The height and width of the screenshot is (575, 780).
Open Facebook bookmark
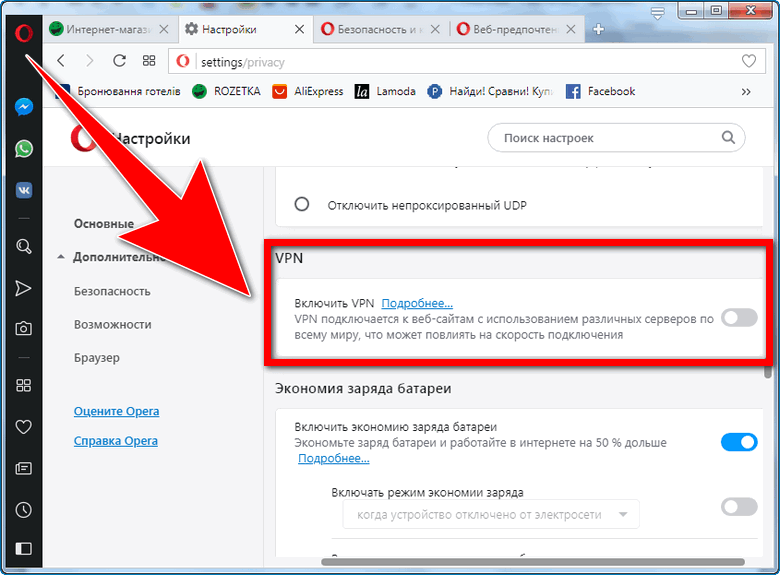click(x=600, y=91)
